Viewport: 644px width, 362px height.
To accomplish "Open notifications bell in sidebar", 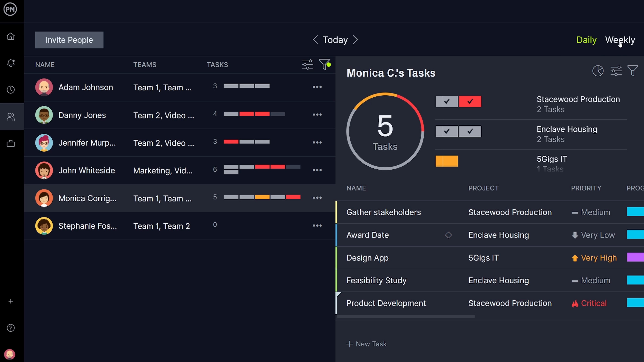I will tap(11, 63).
